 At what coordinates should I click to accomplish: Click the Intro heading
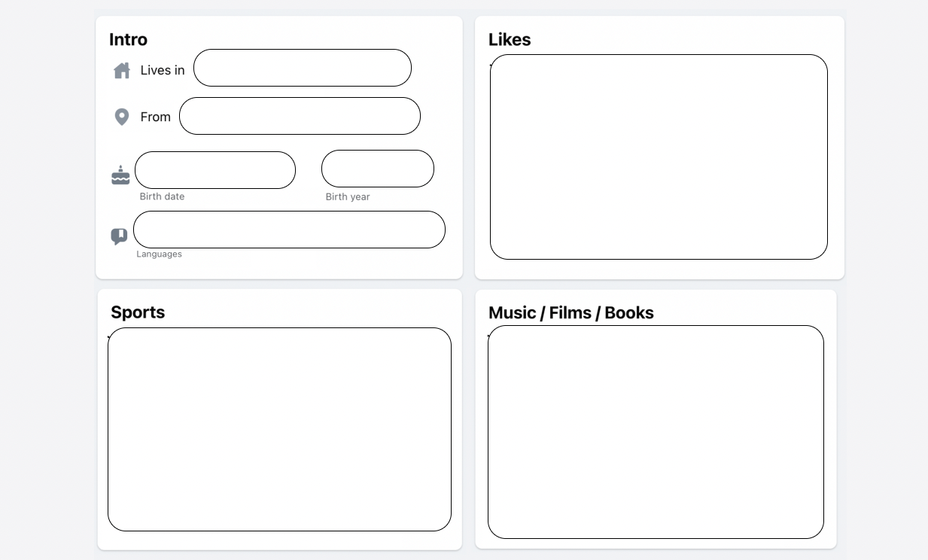pyautogui.click(x=129, y=39)
